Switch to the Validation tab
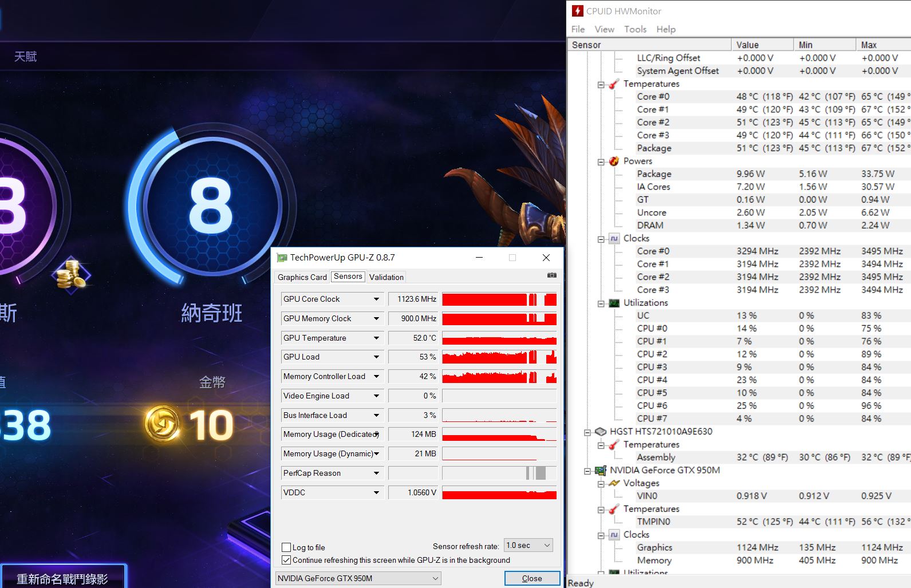This screenshot has width=911, height=588. tap(387, 277)
